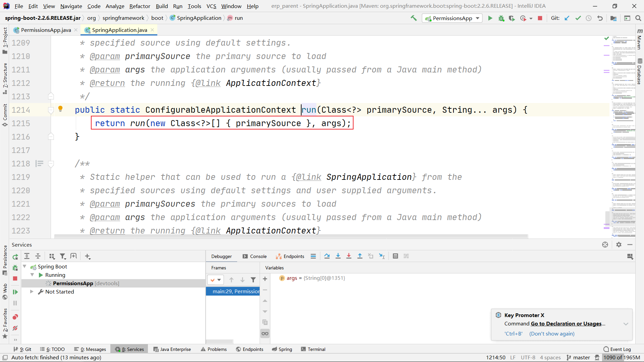Open the PermissionsApp run configuration dropdown

tap(452, 18)
